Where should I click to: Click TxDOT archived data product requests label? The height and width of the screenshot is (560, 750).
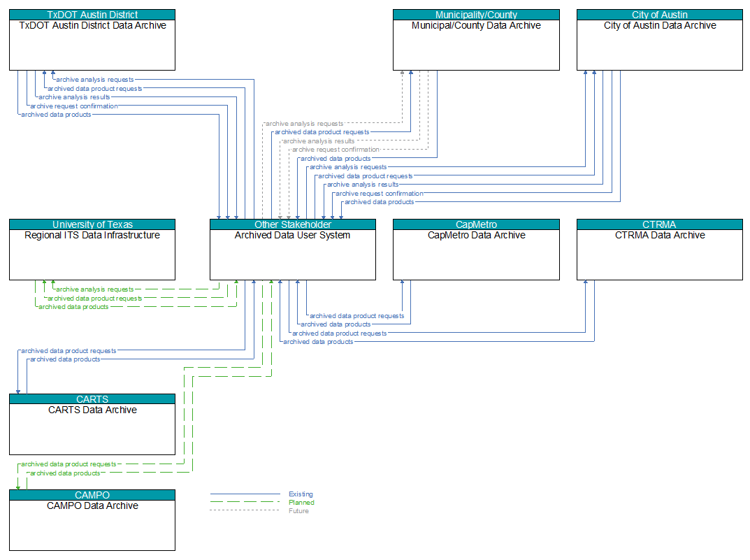coord(94,89)
